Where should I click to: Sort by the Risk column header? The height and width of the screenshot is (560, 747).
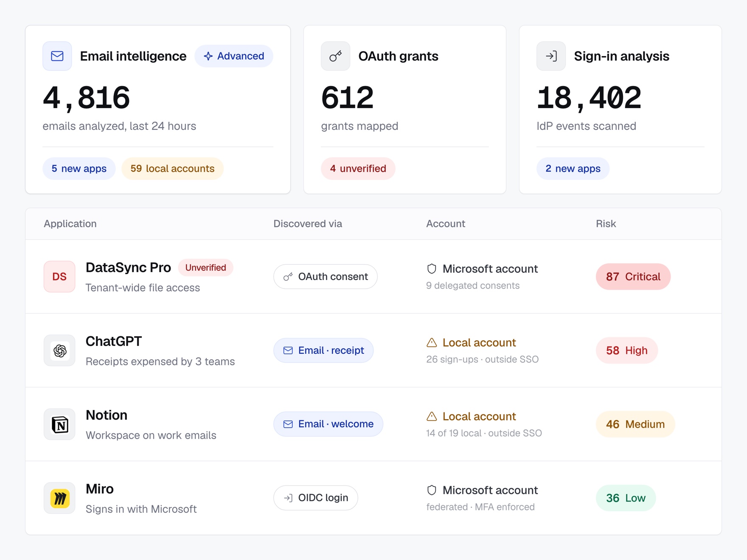point(606,224)
